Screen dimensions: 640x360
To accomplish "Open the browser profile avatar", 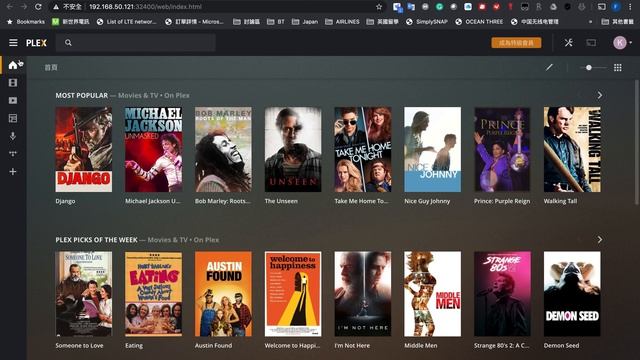I will coord(616,7).
